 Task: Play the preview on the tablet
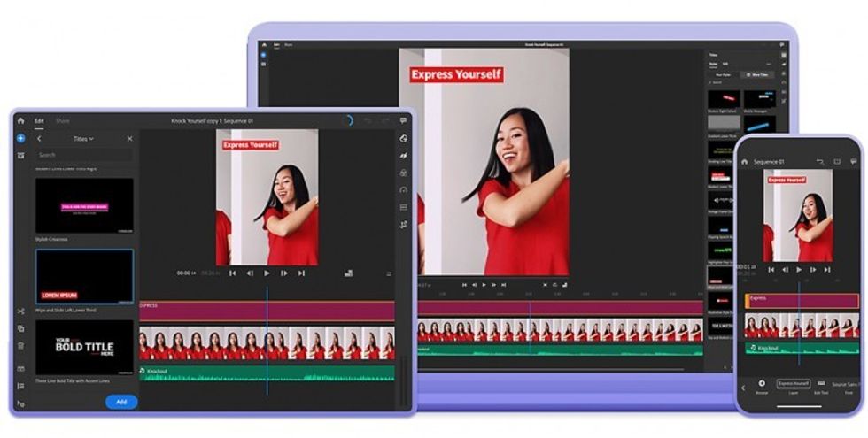coord(267,273)
